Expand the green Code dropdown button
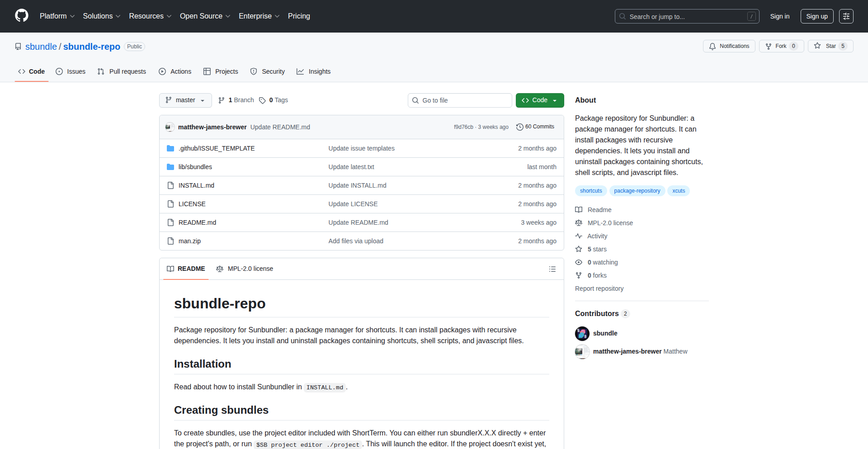Viewport: 868px width, 449px height. (x=539, y=100)
